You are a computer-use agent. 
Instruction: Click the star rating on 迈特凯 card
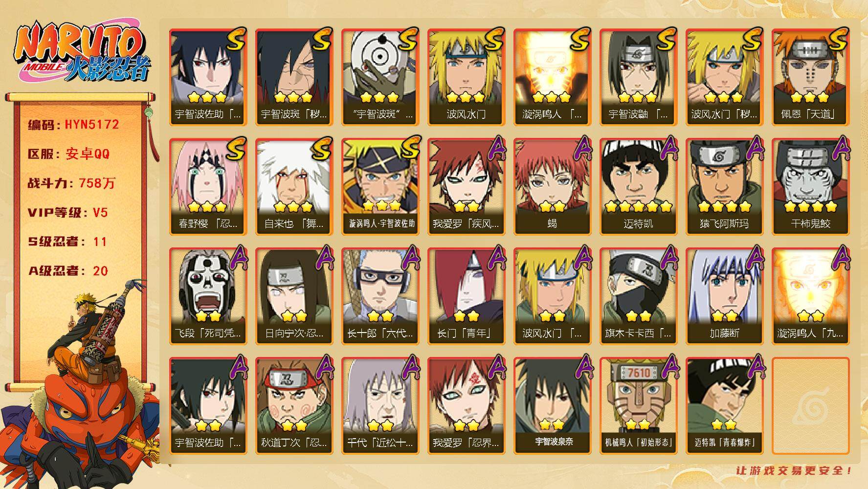tap(638, 206)
